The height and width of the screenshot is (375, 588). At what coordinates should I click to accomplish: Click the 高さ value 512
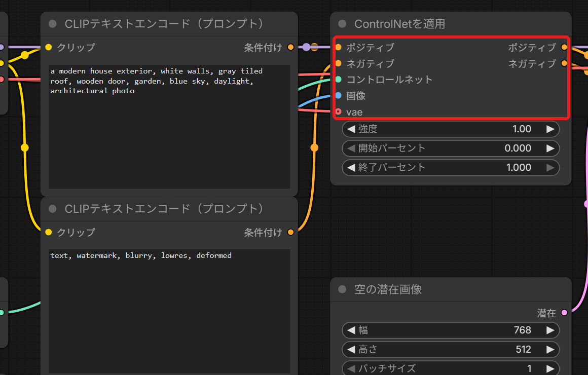tap(523, 350)
